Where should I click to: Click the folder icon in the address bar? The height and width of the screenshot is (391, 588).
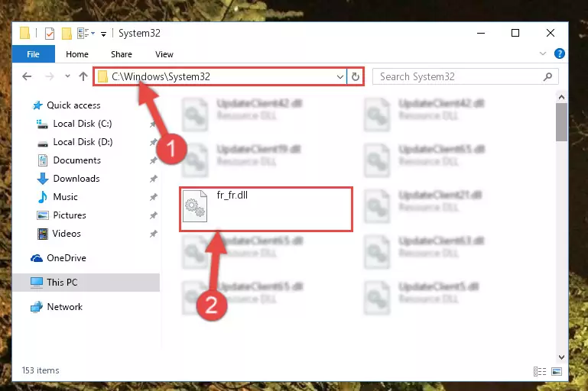[102, 77]
